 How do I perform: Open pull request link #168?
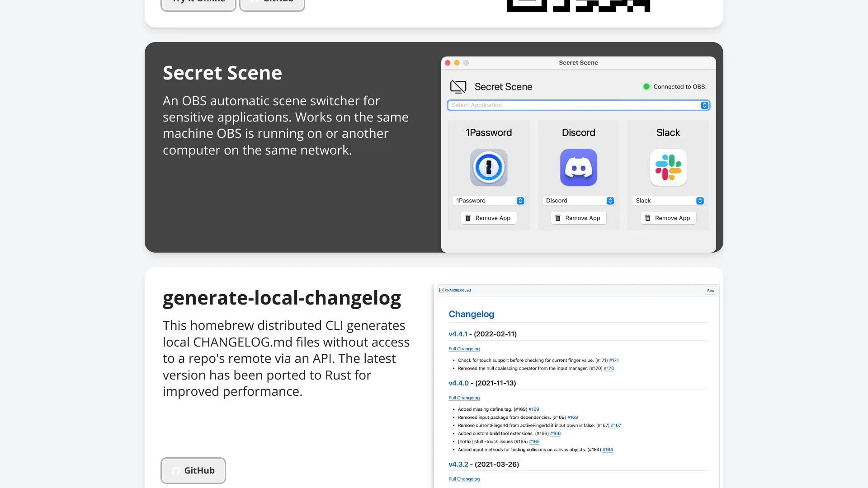click(572, 418)
